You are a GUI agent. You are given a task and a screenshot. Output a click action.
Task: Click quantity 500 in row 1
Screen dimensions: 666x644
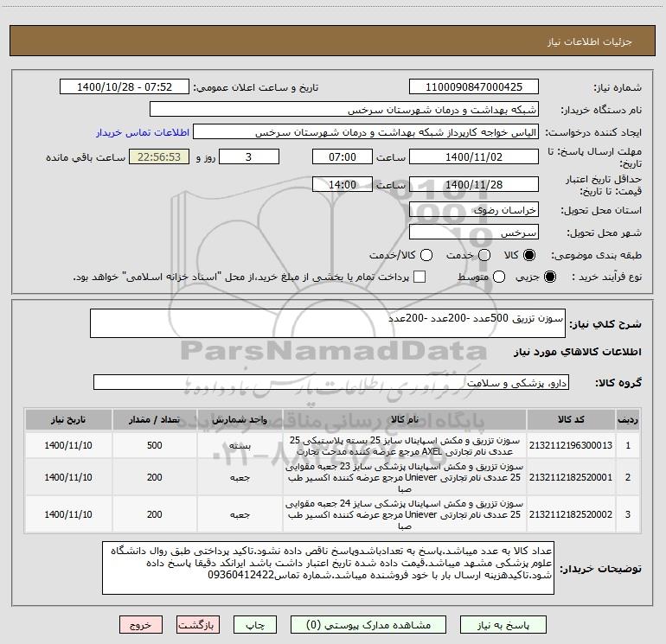click(154, 445)
